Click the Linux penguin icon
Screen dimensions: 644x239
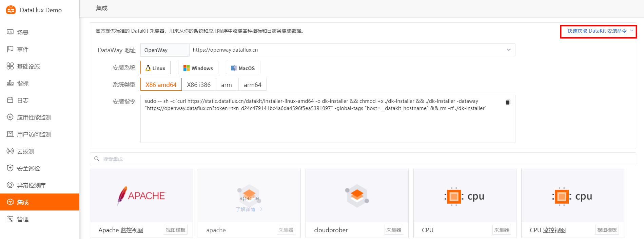148,68
